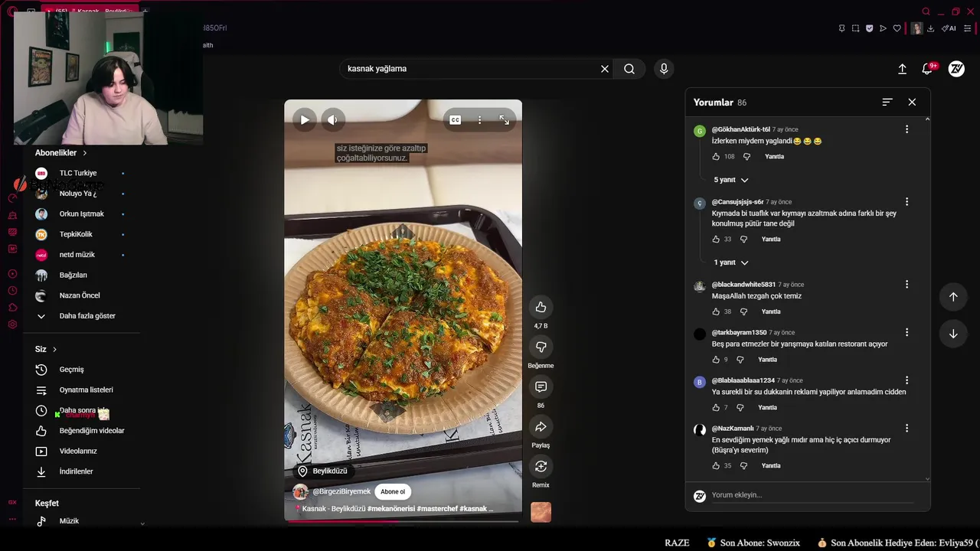
Task: Open browser heart bookmarks icon
Action: pyautogui.click(x=897, y=28)
